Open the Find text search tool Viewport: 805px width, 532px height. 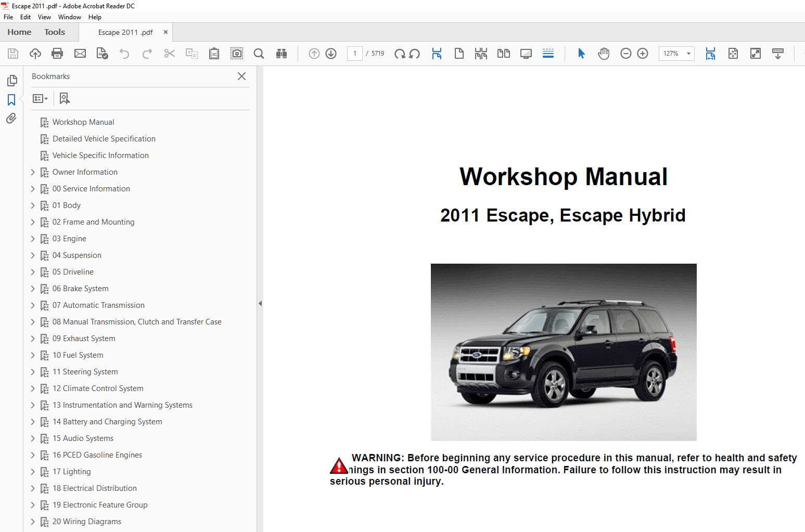[259, 54]
